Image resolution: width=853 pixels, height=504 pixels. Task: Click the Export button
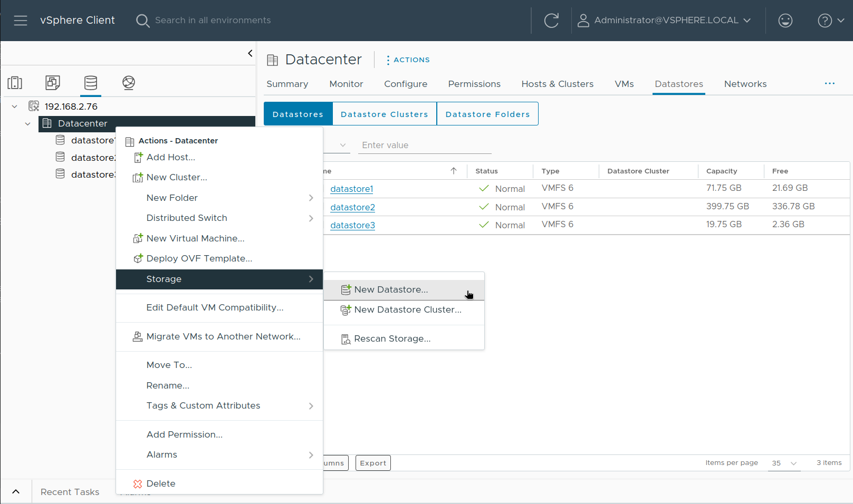pos(373,463)
